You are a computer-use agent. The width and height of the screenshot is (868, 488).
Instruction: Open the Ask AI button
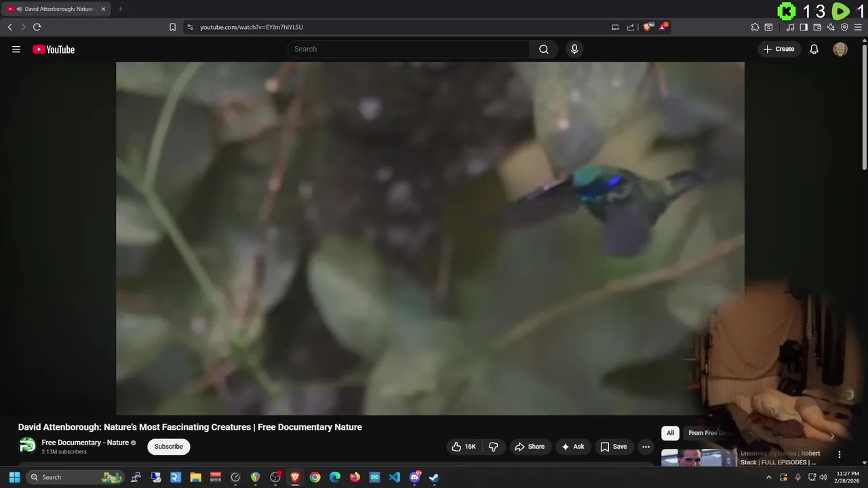[573, 447]
